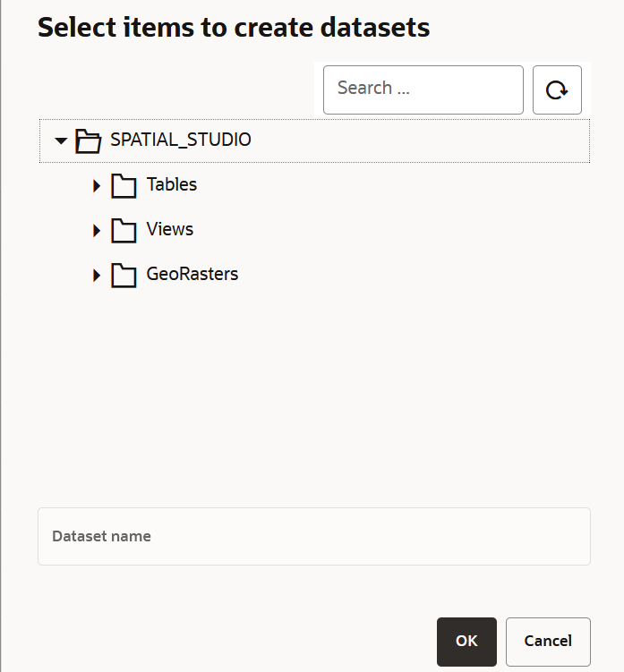
Task: Click into the Dataset name field
Action: (313, 537)
